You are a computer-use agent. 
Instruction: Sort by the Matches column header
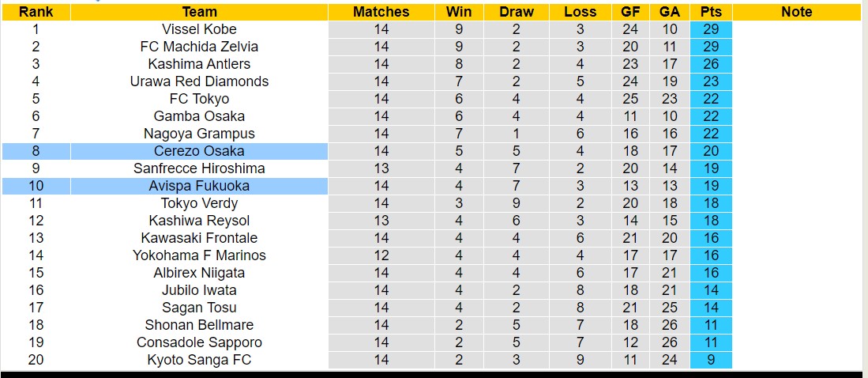(x=381, y=12)
